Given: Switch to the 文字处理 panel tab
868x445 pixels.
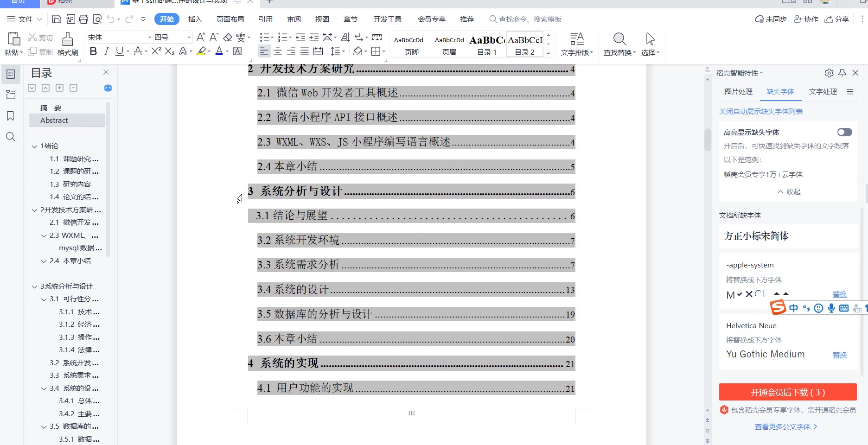Looking at the screenshot, I should pyautogui.click(x=823, y=91).
